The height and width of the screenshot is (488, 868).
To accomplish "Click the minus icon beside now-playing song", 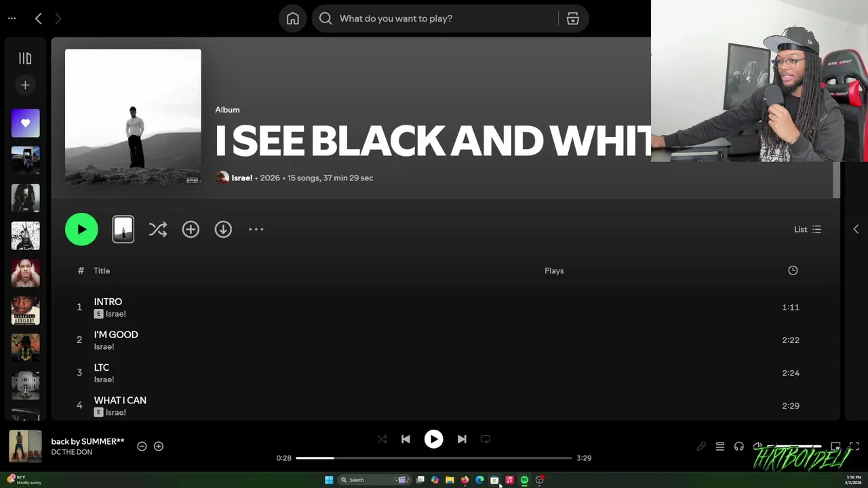I will coord(142,446).
